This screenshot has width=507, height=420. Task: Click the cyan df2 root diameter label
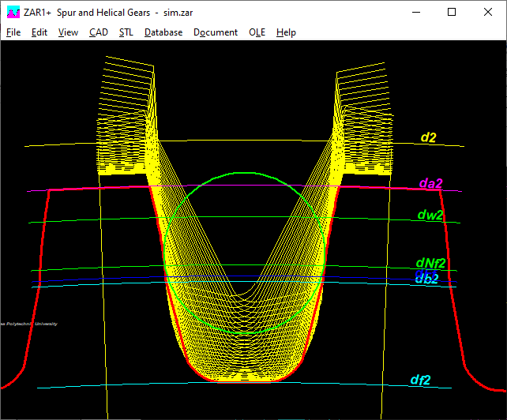420,381
